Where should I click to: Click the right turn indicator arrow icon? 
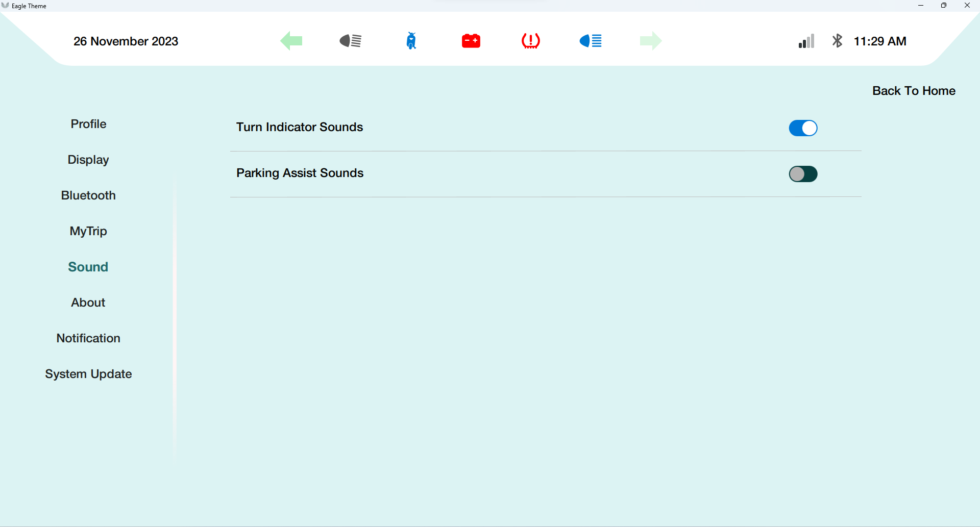pos(651,41)
